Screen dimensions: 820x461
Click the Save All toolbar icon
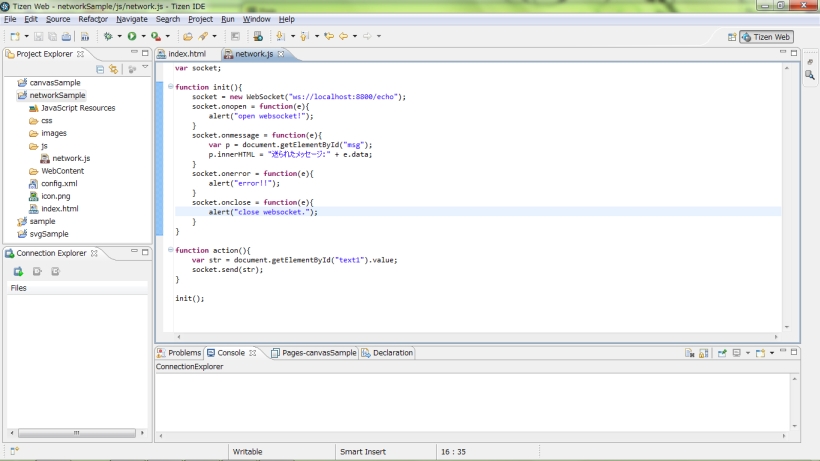[52, 37]
